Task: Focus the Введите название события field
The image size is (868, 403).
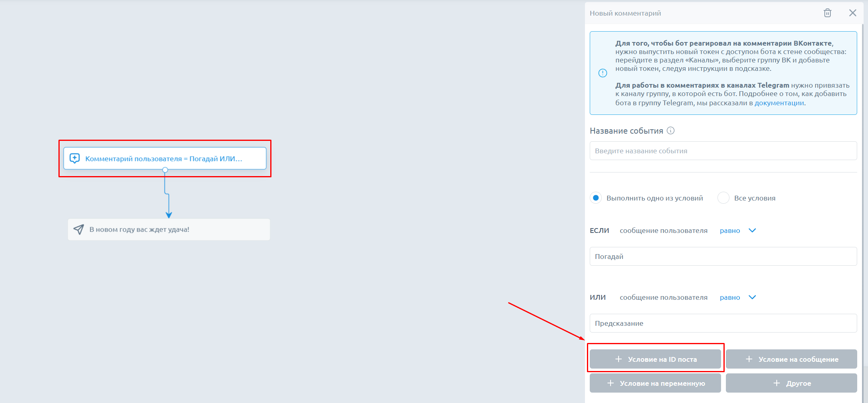Action: 723,151
